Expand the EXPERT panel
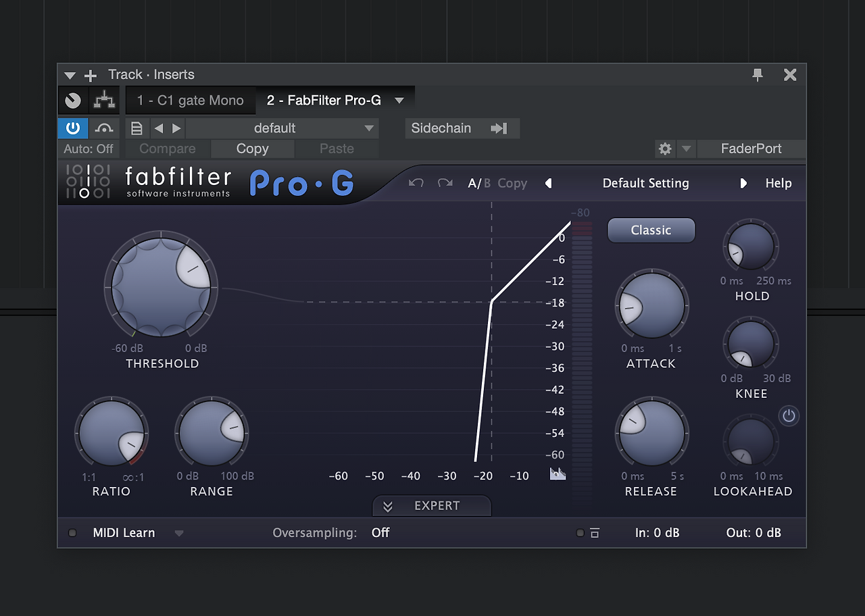865x616 pixels. point(432,506)
